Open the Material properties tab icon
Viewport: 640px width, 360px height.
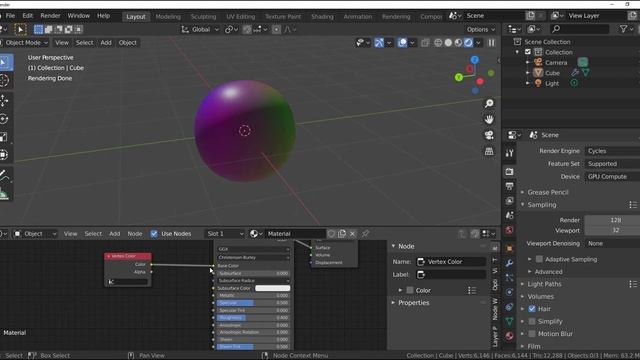pyautogui.click(x=509, y=336)
